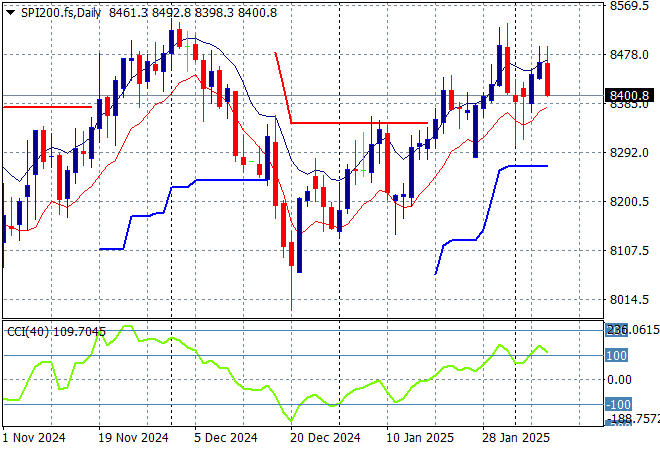Click the CCI(40) 109.7045 indicator label
Screen dimensions: 660x450
tap(56, 332)
